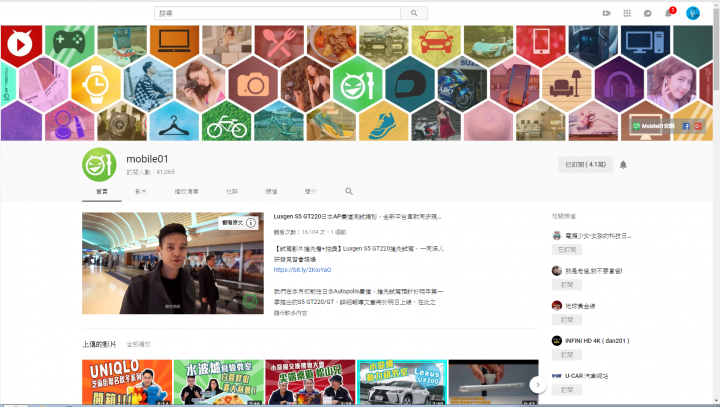Viewport: 720px width, 407px height.
Task: Switch to the 播放清單 (Playlists) tab
Action: tap(186, 192)
